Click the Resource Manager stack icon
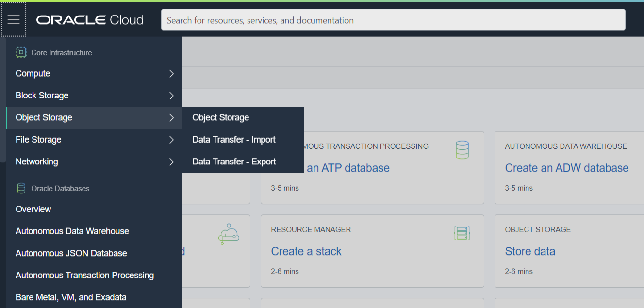Viewport: 644px width, 308px height. pyautogui.click(x=462, y=233)
